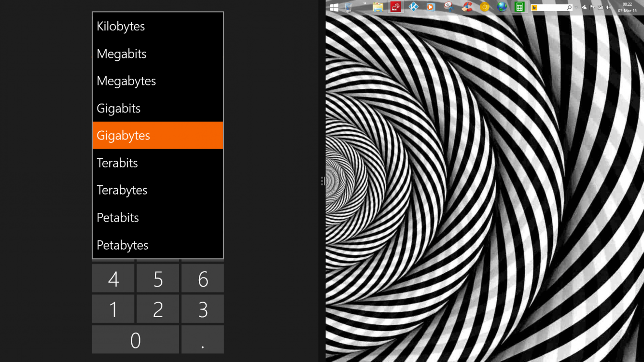Screen dimensions: 644x362
Task: Open the search box dropdown arrow
Action: click(576, 8)
